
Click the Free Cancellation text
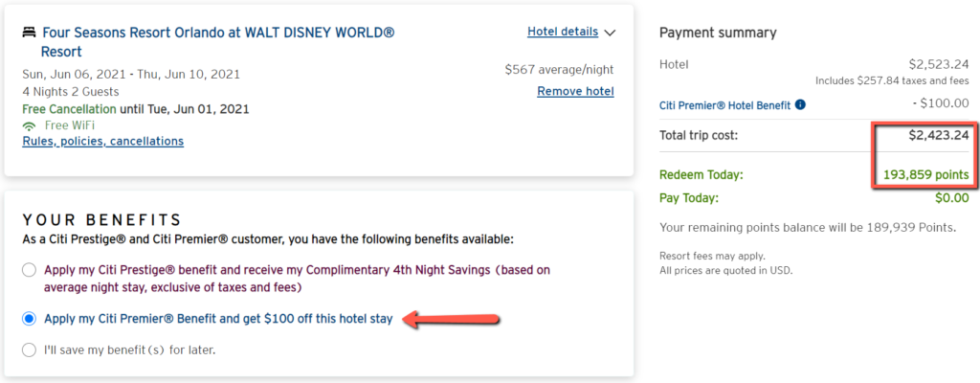[x=69, y=109]
